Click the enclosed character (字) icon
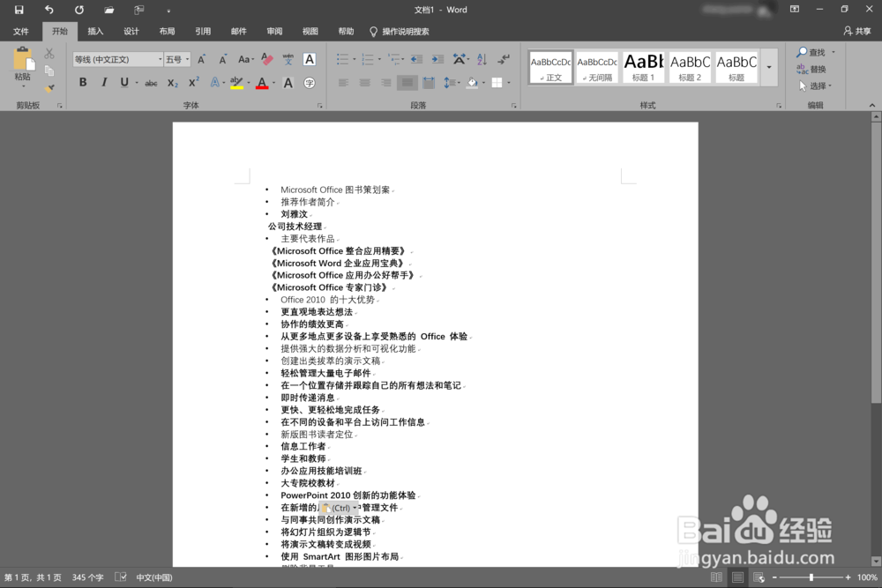882x588 pixels. [310, 83]
